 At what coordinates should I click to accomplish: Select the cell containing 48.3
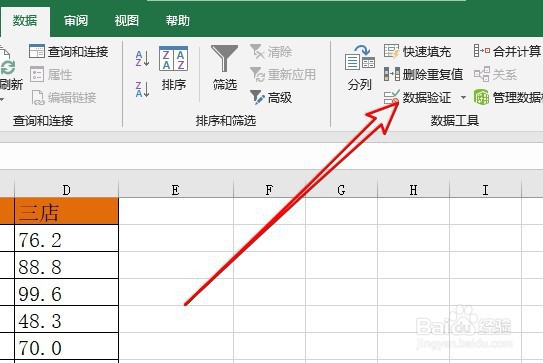(x=66, y=320)
